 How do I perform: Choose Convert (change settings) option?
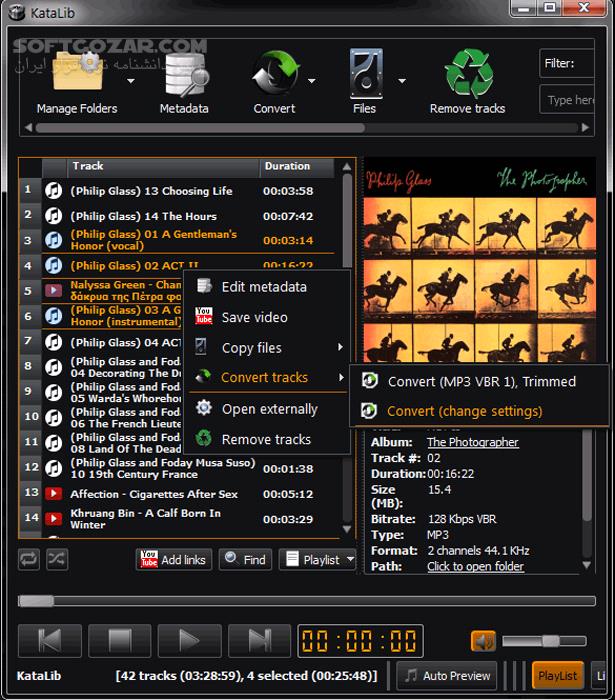tap(464, 411)
